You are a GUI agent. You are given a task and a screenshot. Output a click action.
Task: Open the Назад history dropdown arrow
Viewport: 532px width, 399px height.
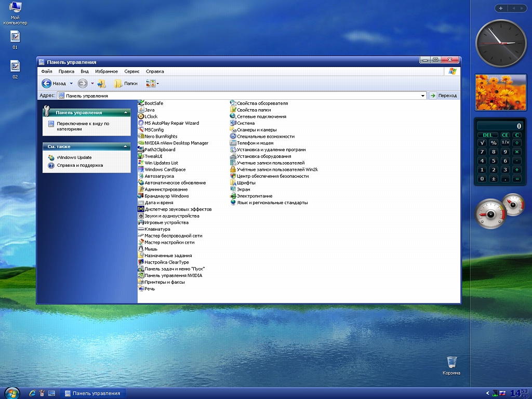(x=71, y=84)
